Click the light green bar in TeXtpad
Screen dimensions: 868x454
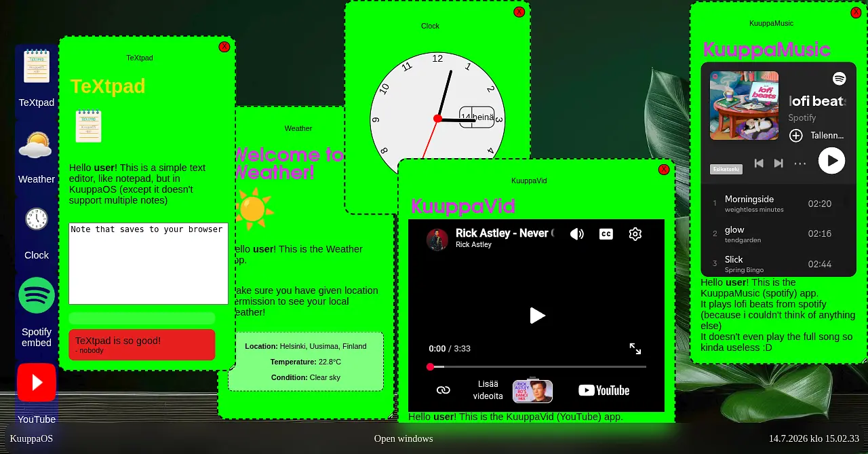[x=142, y=318]
